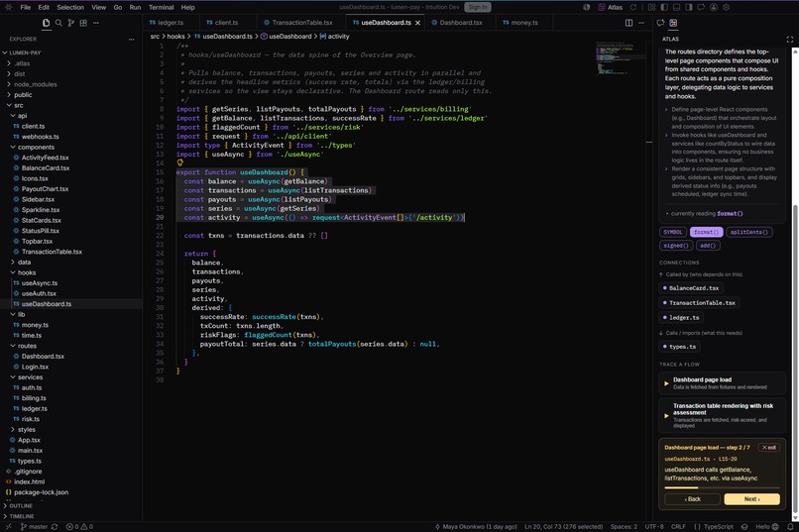Open Explorer panel more actions ellipsis
The height and width of the screenshot is (532, 799).
point(132,40)
